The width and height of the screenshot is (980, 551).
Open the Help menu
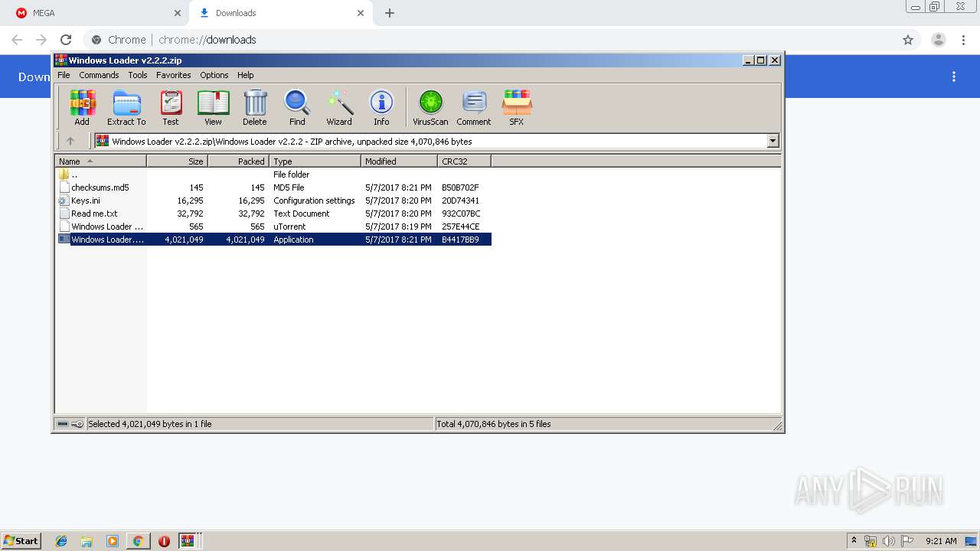coord(245,75)
